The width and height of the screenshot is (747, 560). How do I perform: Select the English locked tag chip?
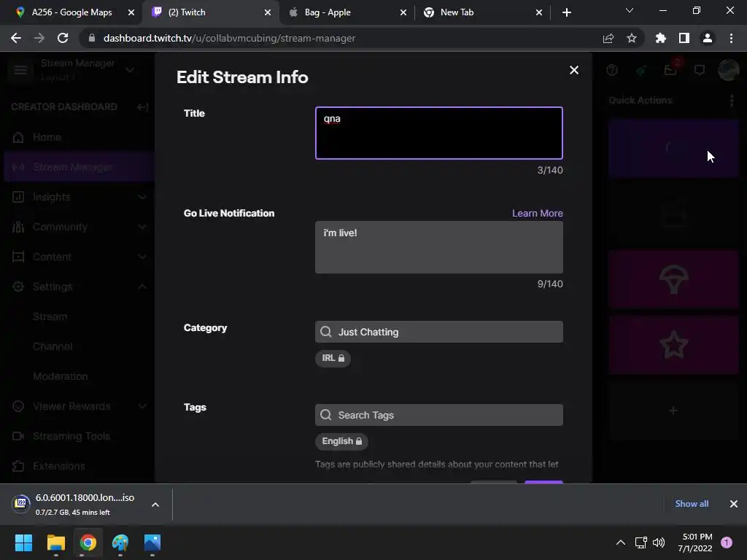coord(341,441)
